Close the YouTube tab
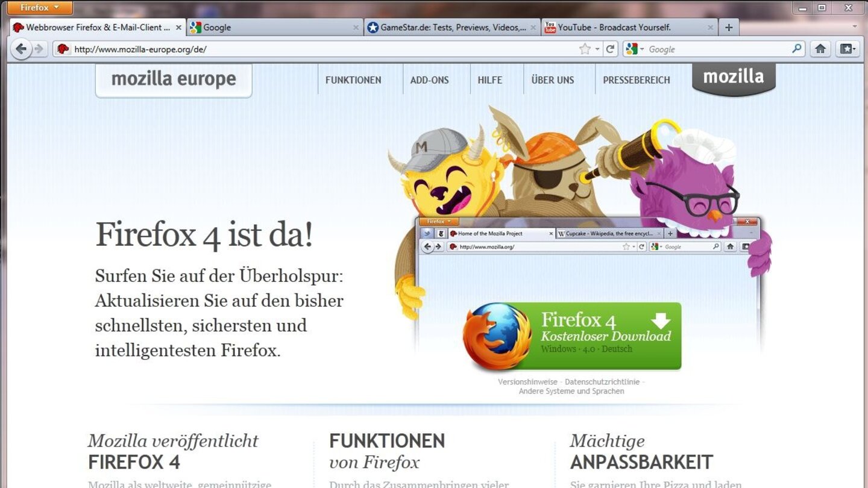Viewport: 868px width, 488px height. (x=710, y=28)
